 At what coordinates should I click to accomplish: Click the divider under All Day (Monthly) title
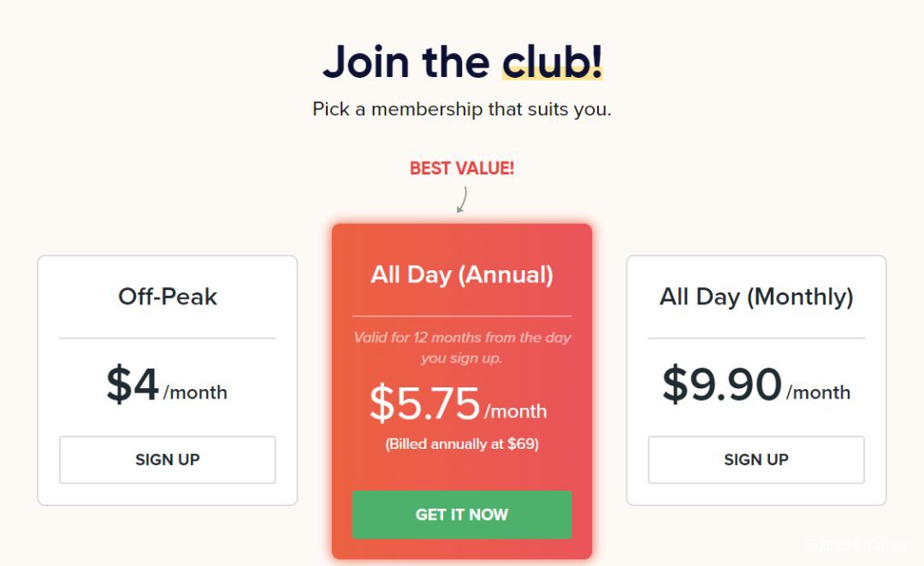point(756,339)
